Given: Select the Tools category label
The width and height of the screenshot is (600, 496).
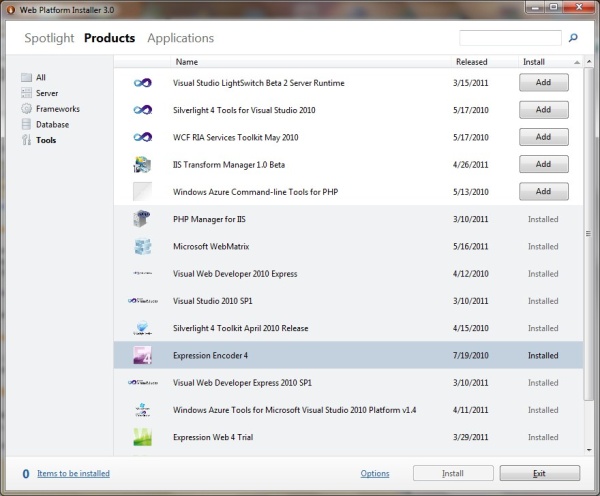Looking at the screenshot, I should click(46, 140).
